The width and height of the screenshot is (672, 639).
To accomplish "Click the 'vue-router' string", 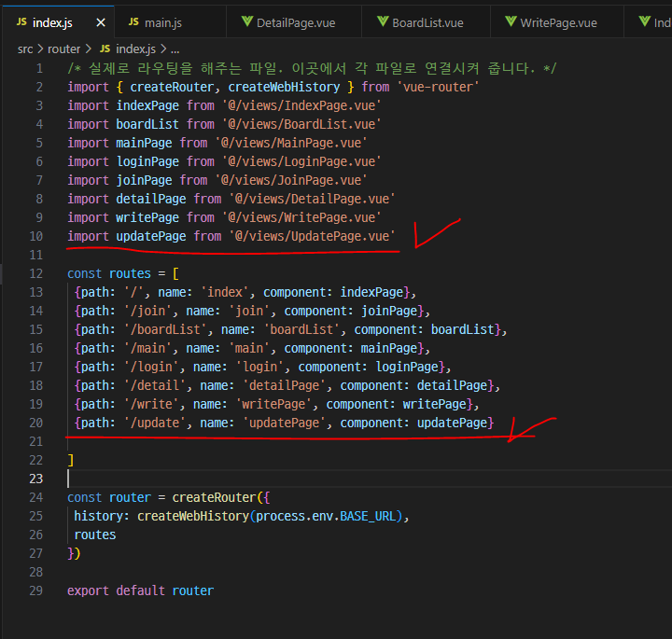I will [x=438, y=87].
